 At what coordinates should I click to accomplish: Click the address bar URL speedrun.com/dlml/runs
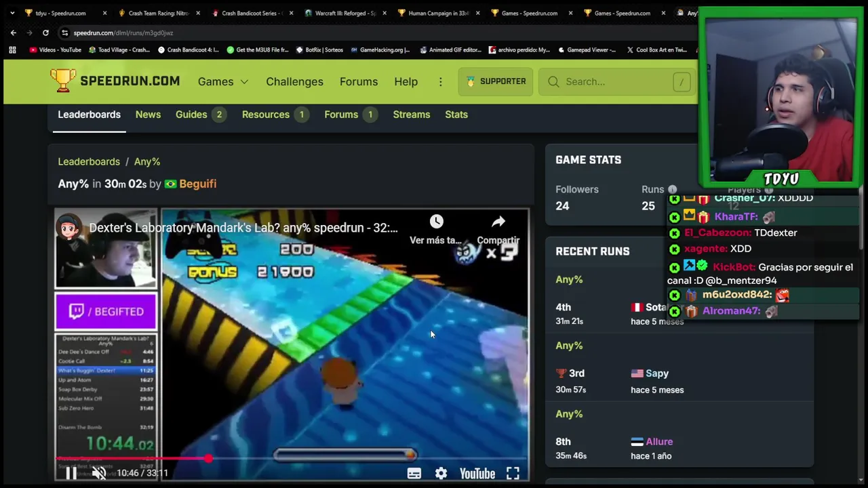pos(123,33)
